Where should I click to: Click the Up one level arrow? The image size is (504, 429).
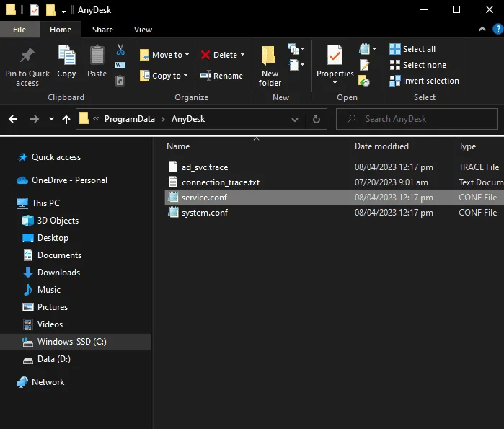pyautogui.click(x=66, y=119)
